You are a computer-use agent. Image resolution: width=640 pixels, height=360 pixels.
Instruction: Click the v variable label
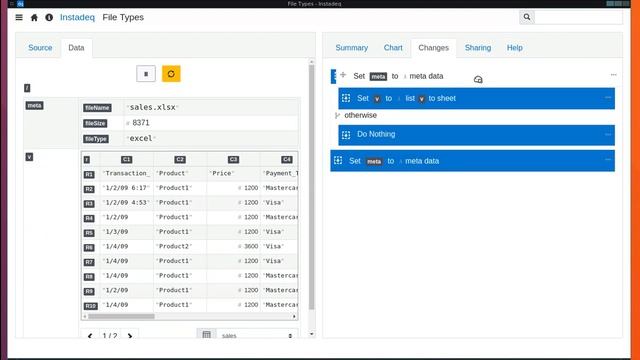[x=29, y=157]
